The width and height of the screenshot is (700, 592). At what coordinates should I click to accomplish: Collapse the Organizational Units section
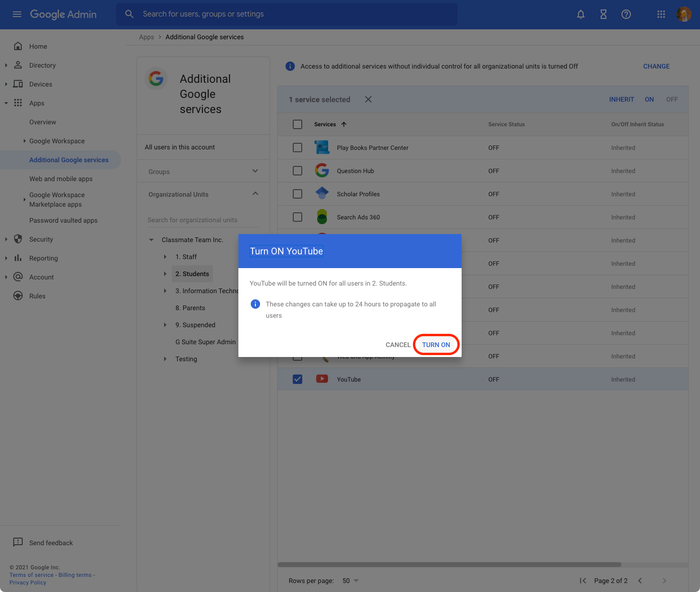pyautogui.click(x=255, y=194)
